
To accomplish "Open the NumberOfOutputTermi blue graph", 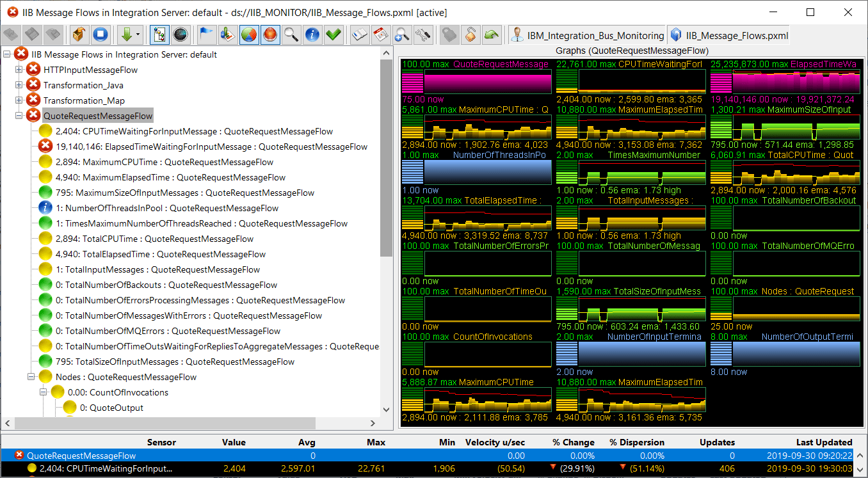I will (x=786, y=355).
